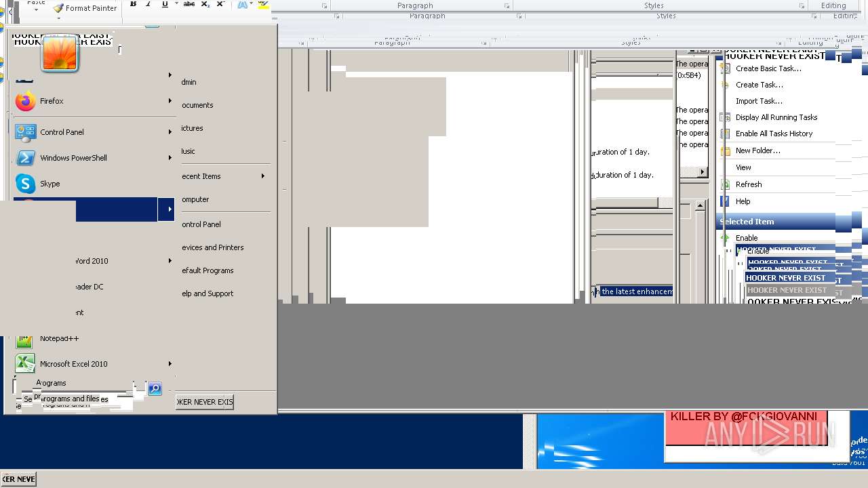Open underline style dropdown arrow
This screenshot has height=488, width=868.
pyautogui.click(x=176, y=4)
